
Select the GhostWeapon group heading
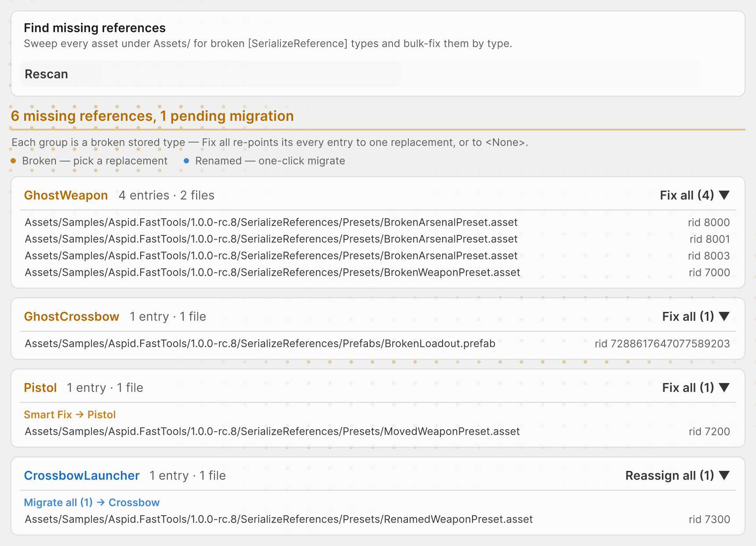point(66,195)
